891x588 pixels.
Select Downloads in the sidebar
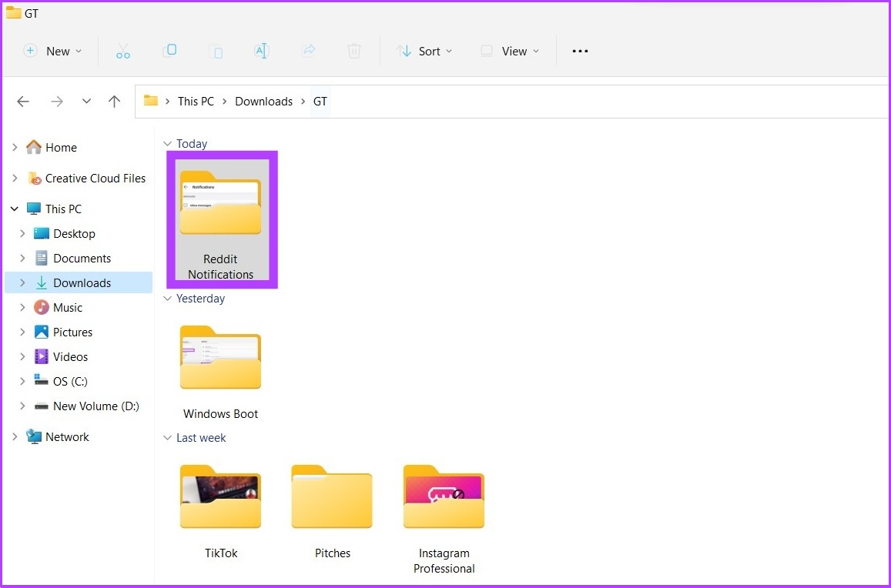(79, 282)
